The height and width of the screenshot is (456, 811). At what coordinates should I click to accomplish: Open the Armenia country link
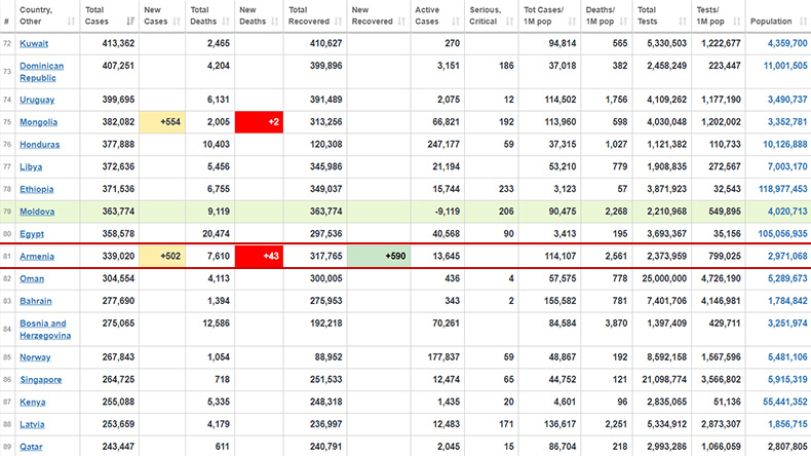pos(37,256)
